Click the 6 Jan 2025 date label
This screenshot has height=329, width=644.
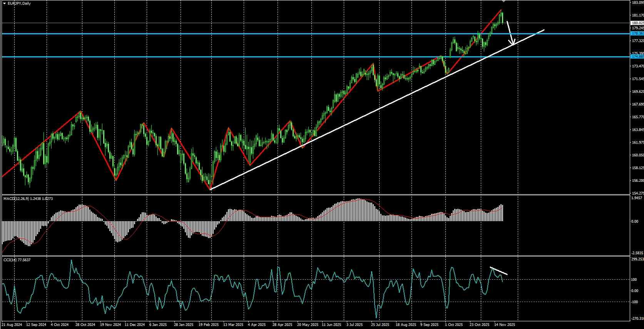(158, 325)
